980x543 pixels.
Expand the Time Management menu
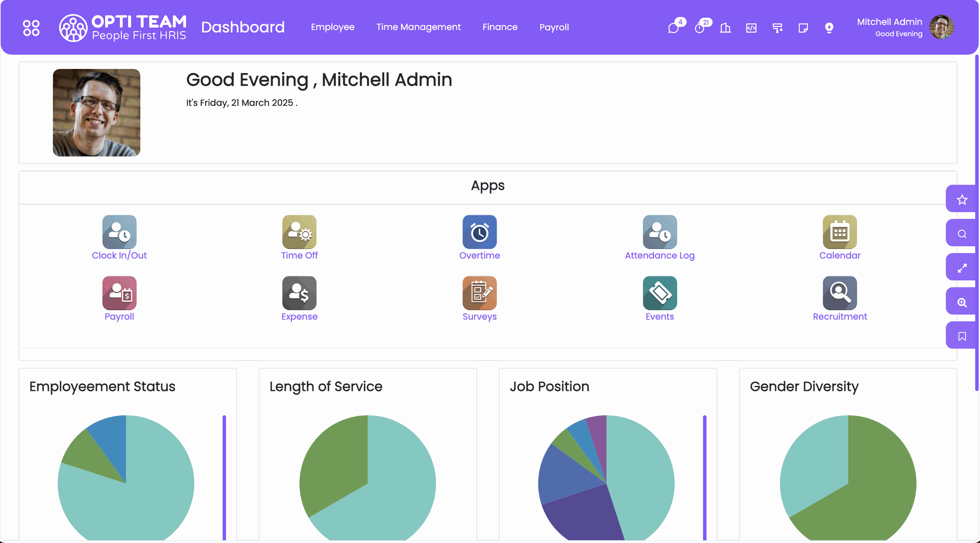click(x=418, y=27)
